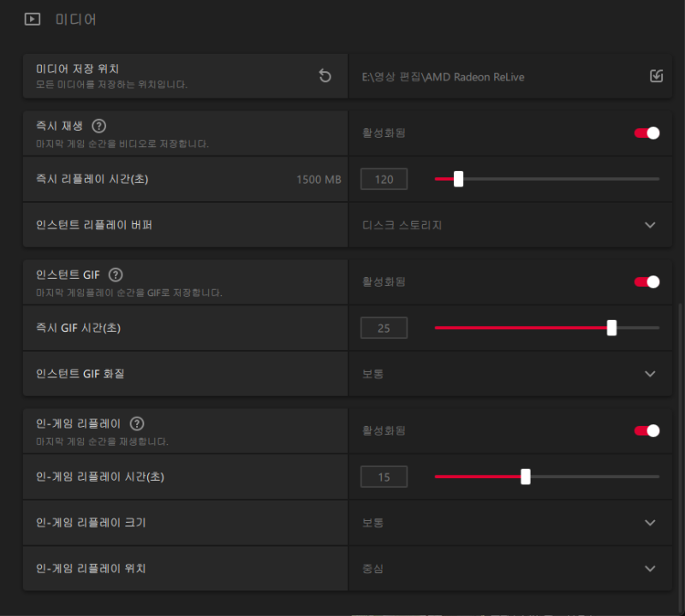Click help icon next to 즉시 재생
This screenshot has width=685, height=616.
pyautogui.click(x=98, y=126)
